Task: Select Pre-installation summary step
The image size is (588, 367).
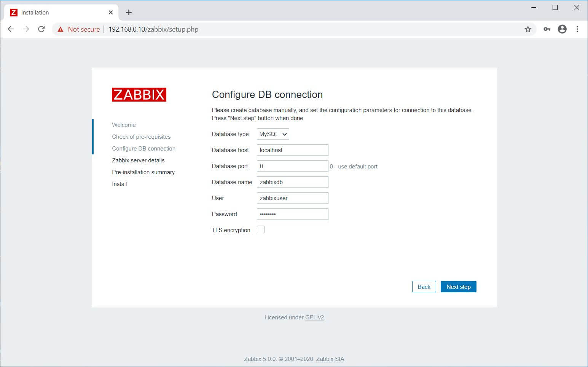Action: [x=143, y=172]
